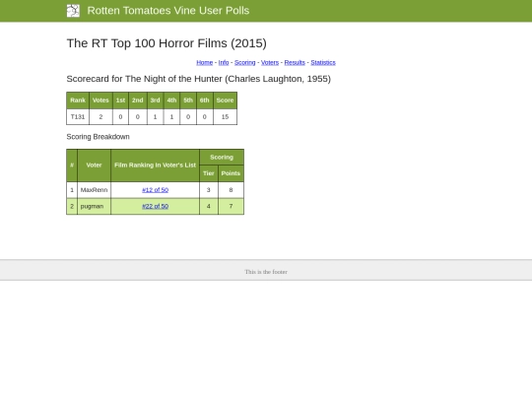The height and width of the screenshot is (399, 532).
Task: Select voter name MaxRenn
Action: 94,190
